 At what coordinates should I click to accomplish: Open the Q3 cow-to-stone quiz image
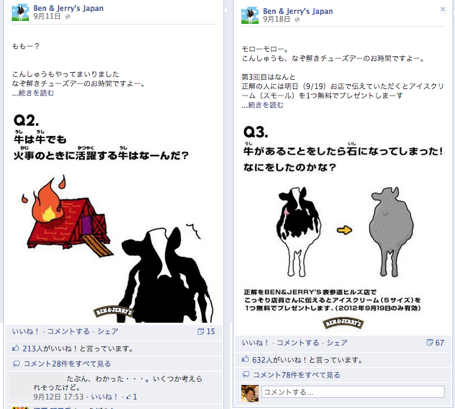pyautogui.click(x=343, y=226)
